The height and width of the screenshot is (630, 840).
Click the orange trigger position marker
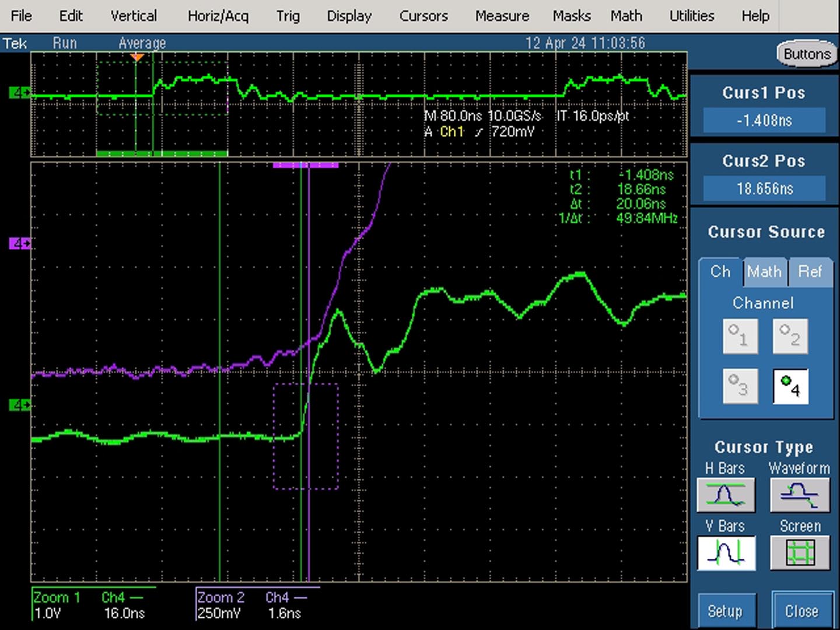137,57
